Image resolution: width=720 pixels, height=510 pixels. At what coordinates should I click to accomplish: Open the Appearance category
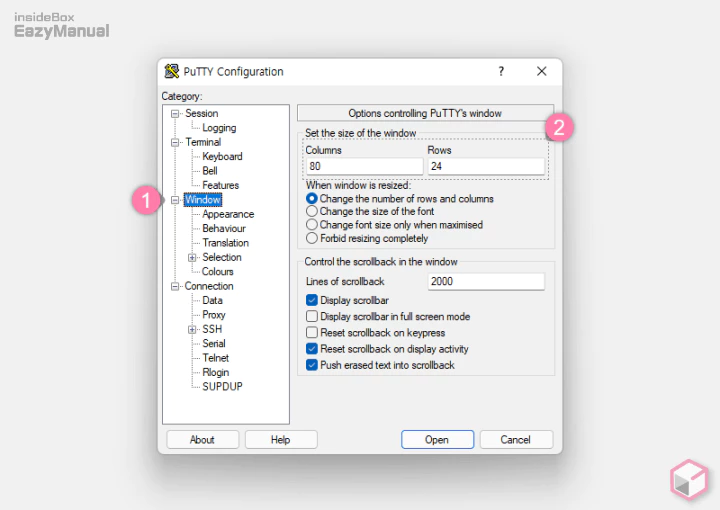pos(228,214)
